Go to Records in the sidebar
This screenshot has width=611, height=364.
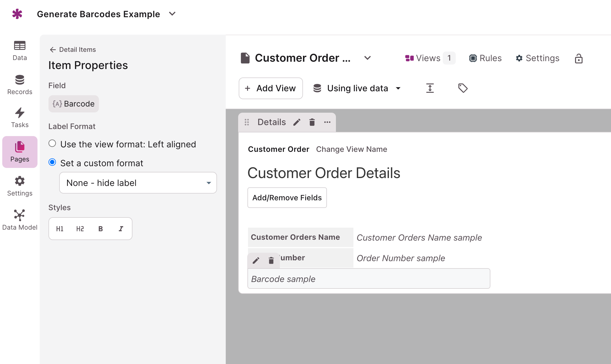(x=20, y=85)
